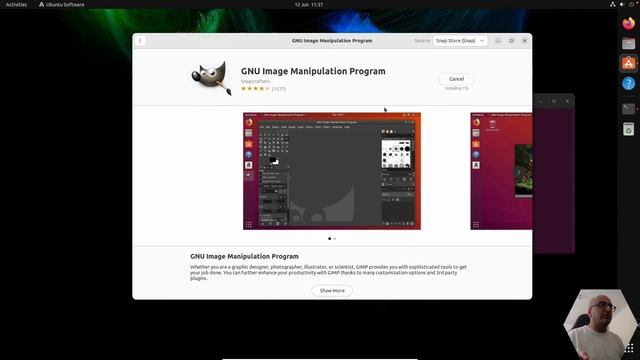Open Help from the dock
Screen dimensions: 640x360
(629, 84)
